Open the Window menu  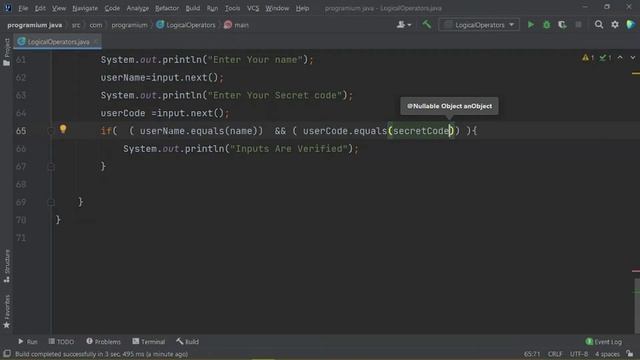(277, 8)
